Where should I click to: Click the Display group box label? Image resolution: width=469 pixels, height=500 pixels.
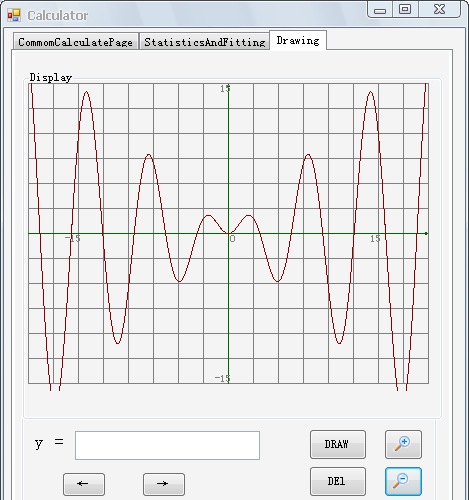[51, 78]
